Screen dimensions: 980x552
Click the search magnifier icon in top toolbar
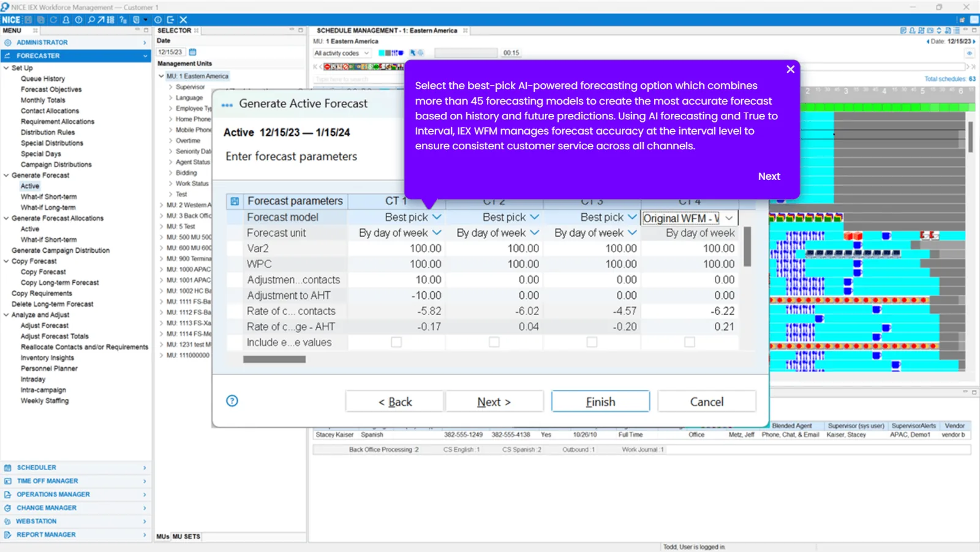click(91, 20)
